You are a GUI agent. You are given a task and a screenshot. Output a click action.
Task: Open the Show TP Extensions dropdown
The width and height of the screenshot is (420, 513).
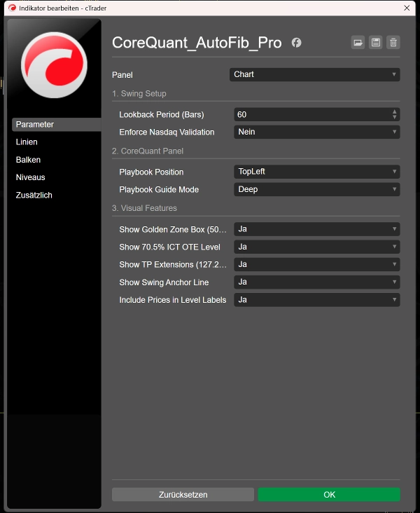pos(316,264)
